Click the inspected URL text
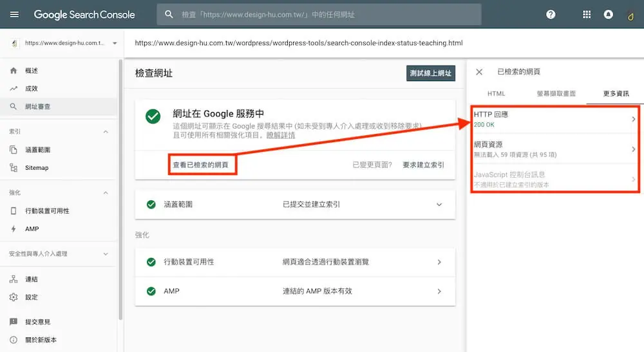644x352 pixels. pos(299,43)
